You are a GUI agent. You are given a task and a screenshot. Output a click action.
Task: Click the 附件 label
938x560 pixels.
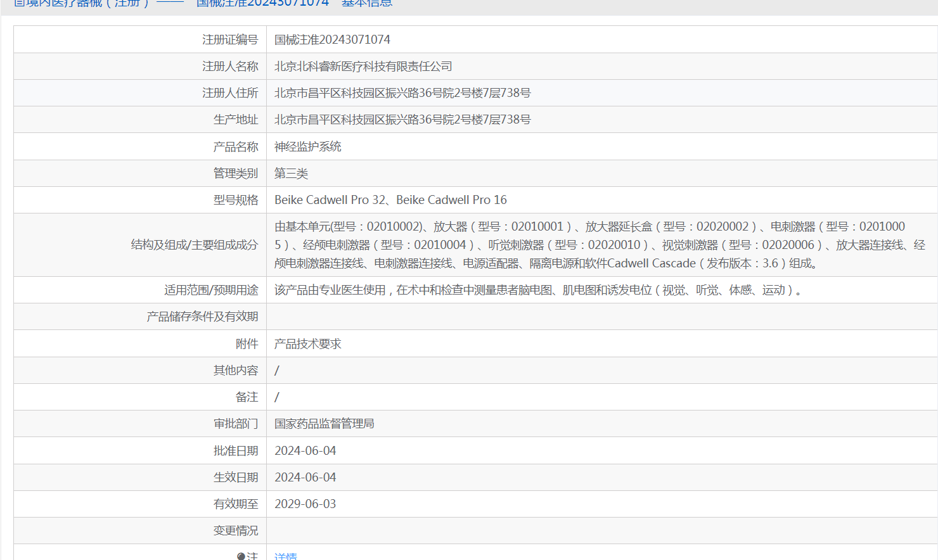point(247,343)
